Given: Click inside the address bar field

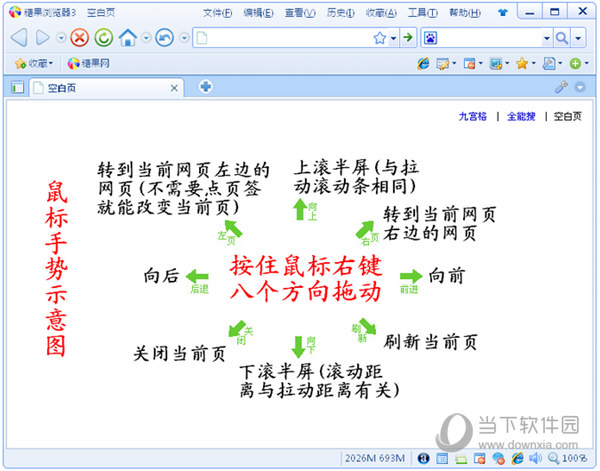Looking at the screenshot, I should (289, 38).
